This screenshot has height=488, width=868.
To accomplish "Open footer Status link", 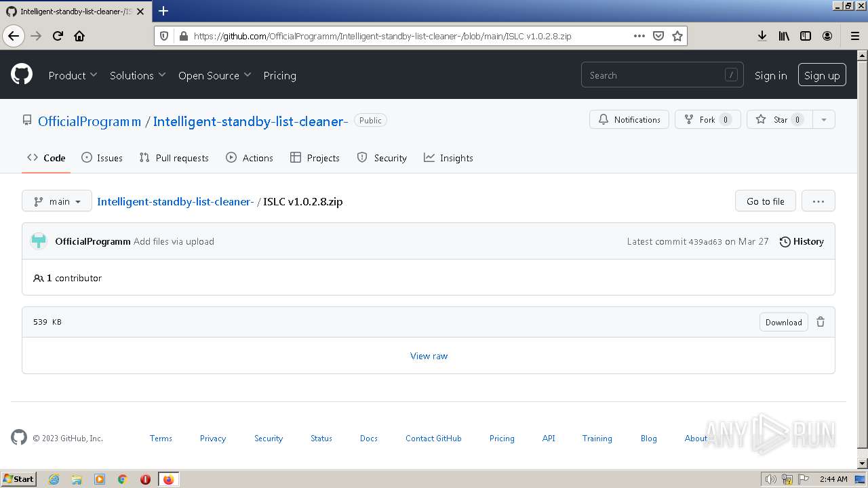I will [x=321, y=439].
